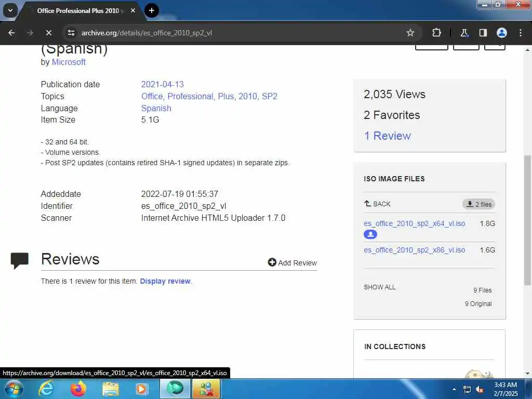Click the scrollbar down arrow
The image size is (532, 399).
coord(527,374)
